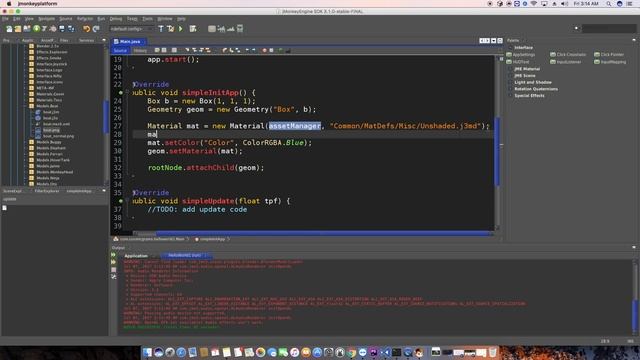Open the default config combo box

point(132,29)
